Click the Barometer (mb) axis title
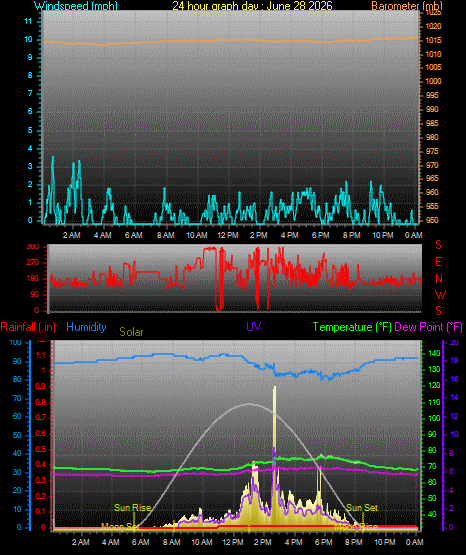 (x=407, y=5)
